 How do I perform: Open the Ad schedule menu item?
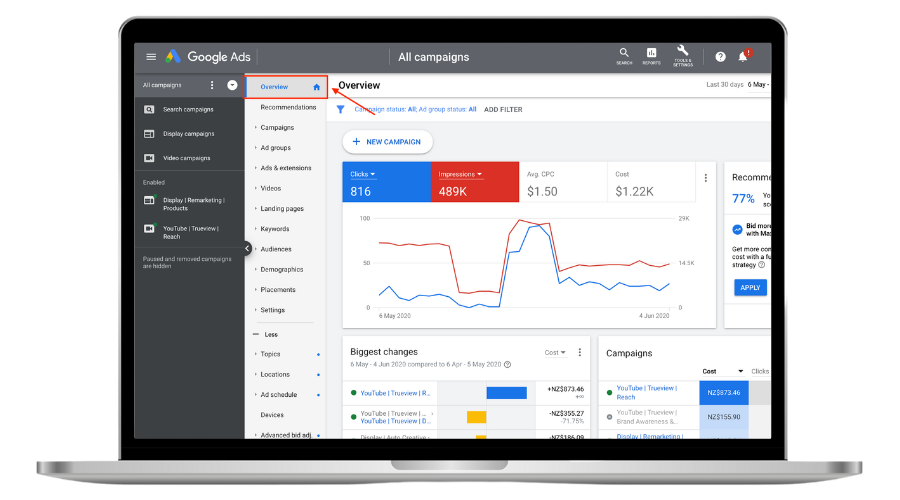[278, 394]
